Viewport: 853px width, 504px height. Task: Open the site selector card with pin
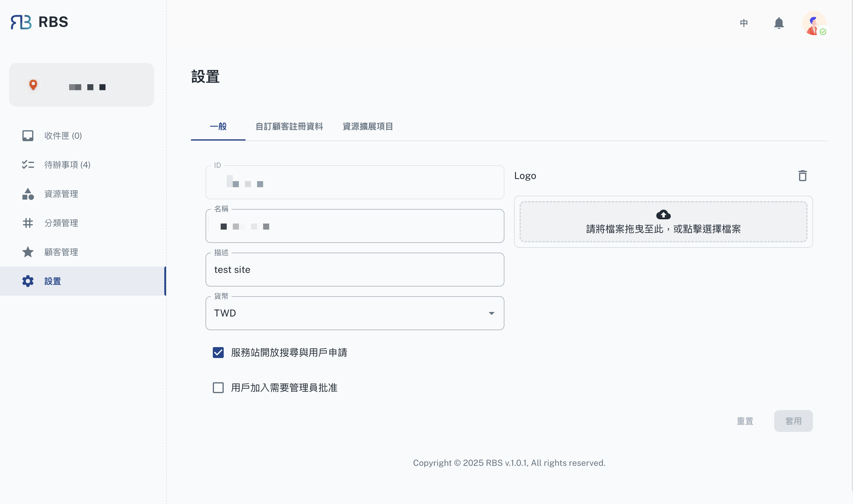point(82,85)
